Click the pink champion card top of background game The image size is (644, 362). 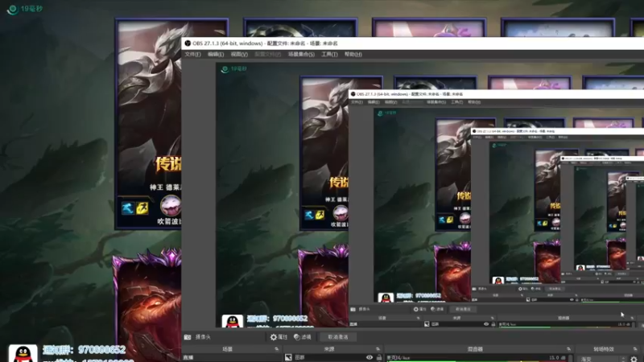point(429,27)
